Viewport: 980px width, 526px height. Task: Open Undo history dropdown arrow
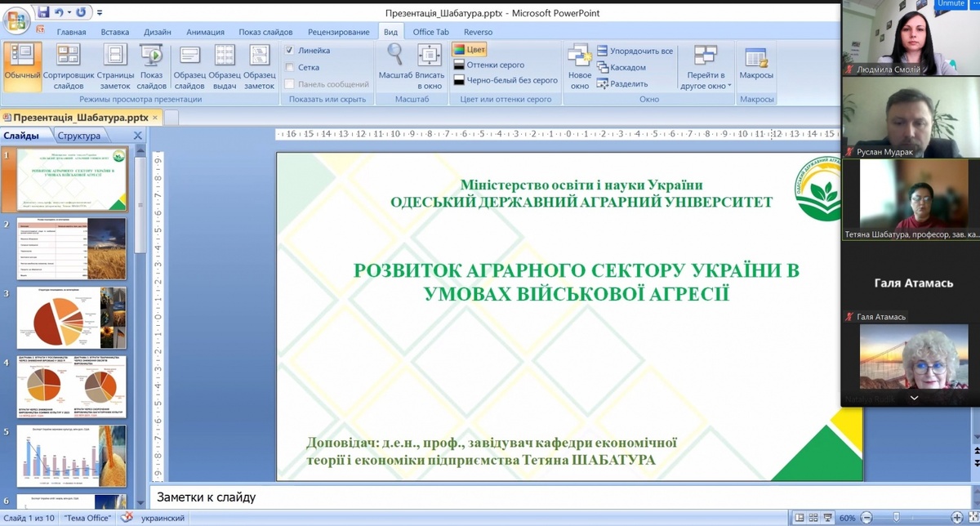(68, 13)
